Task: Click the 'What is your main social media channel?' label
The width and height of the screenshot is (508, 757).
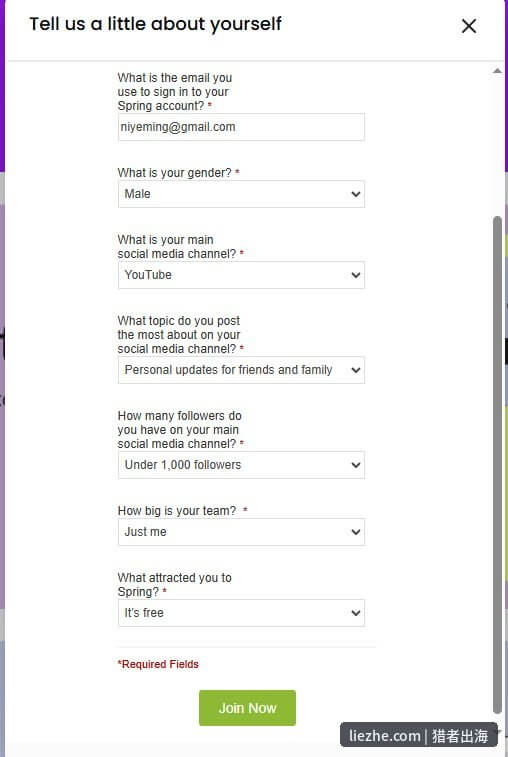Action: pos(180,247)
